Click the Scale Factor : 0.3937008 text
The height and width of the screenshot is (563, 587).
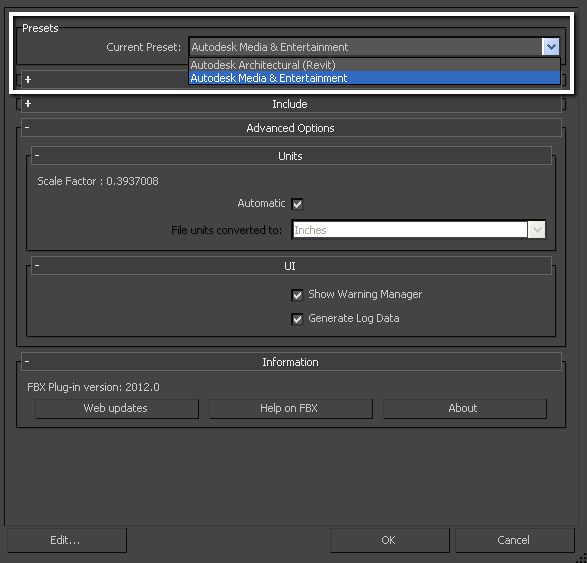click(98, 181)
